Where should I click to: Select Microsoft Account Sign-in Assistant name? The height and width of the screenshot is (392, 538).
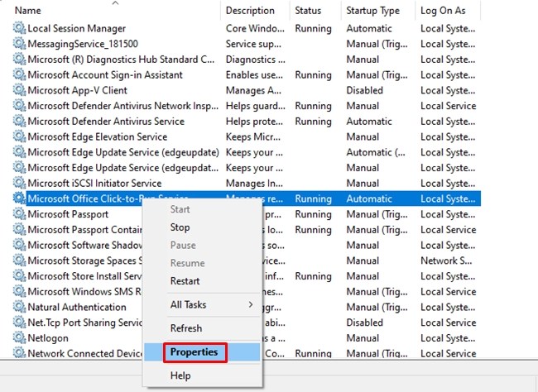[105, 74]
